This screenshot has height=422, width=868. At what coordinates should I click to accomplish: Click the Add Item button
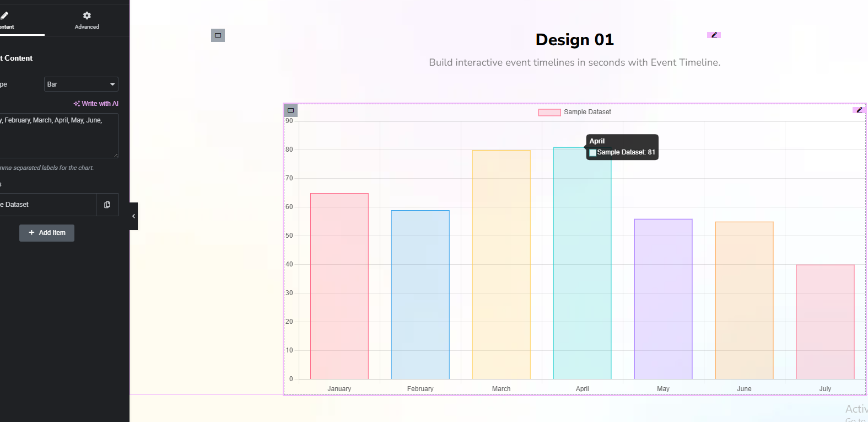tap(47, 233)
